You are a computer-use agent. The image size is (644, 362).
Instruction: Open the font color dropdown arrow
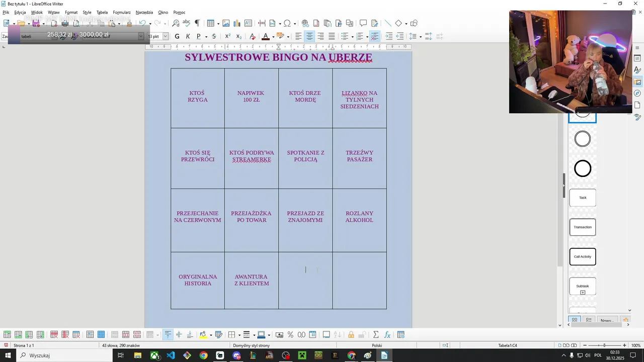click(x=273, y=37)
